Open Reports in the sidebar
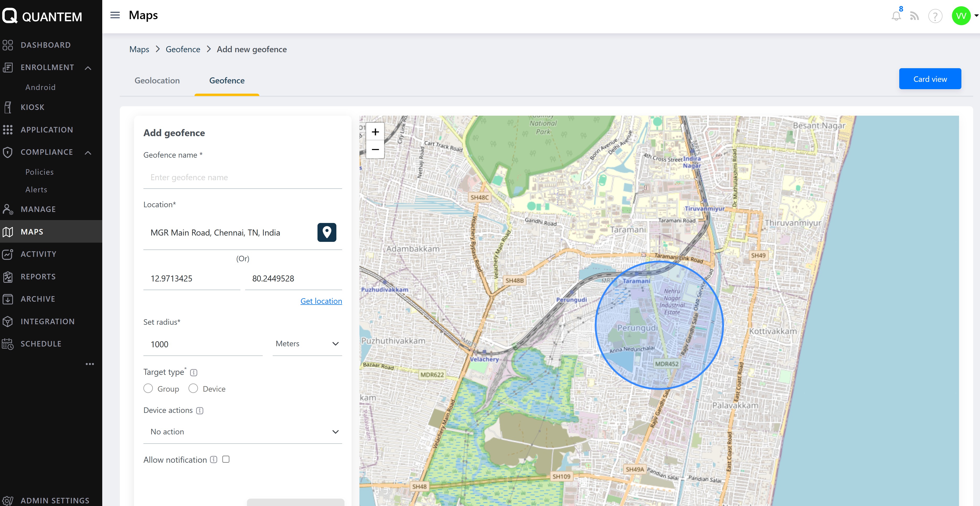Screen dimensions: 980x506 [x=38, y=276]
